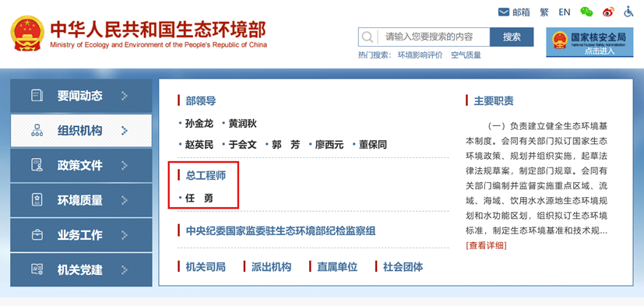Open the 业务工作 menu item
The height and width of the screenshot is (306, 644).
point(81,235)
